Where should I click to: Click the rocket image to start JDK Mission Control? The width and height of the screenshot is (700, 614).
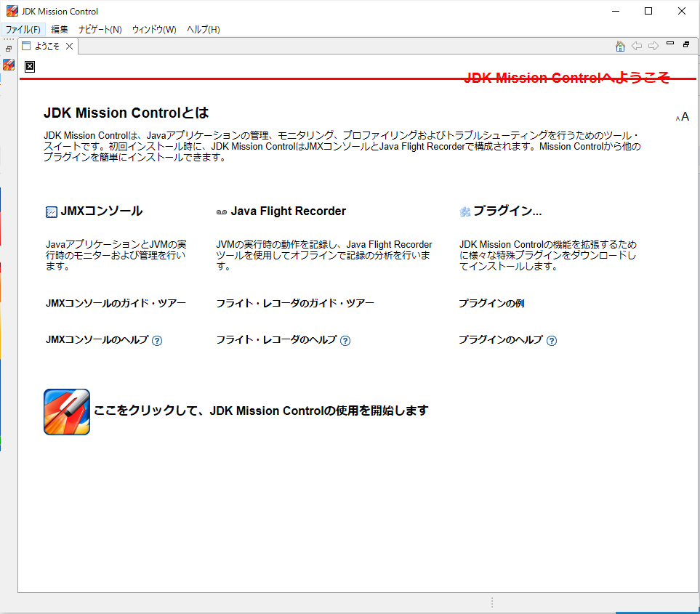point(66,411)
